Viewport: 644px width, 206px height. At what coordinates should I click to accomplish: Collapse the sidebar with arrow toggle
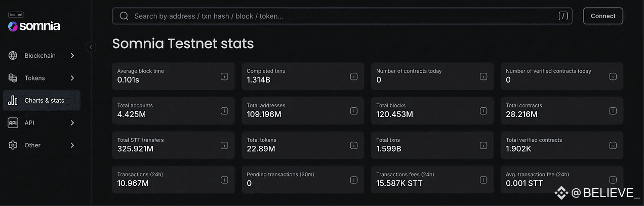click(91, 47)
